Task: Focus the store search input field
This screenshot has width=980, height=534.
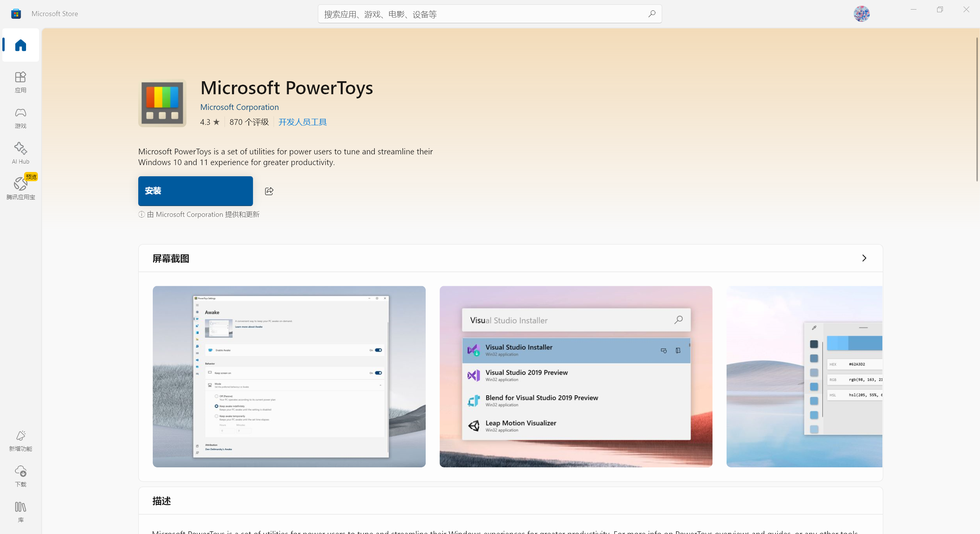Action: pos(482,14)
